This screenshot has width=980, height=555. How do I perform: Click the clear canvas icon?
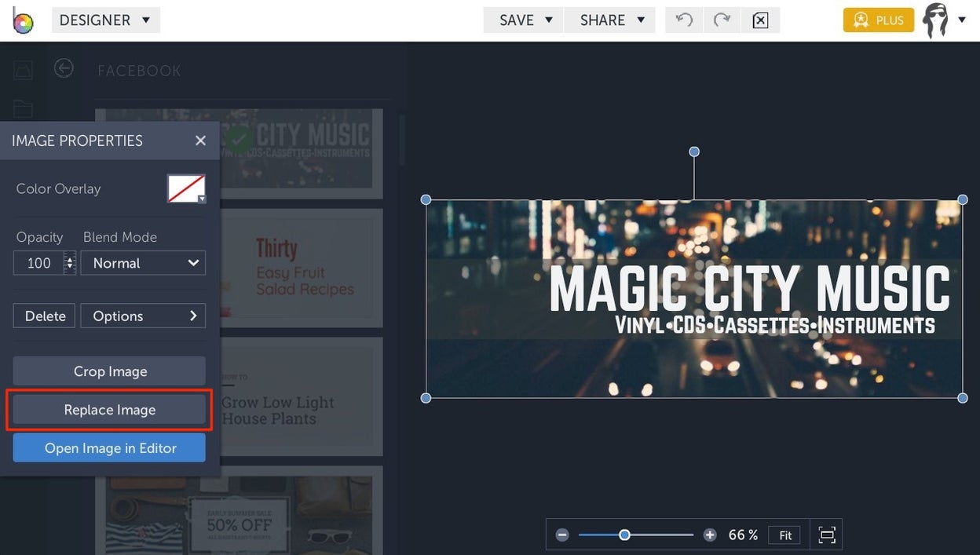[x=759, y=20]
